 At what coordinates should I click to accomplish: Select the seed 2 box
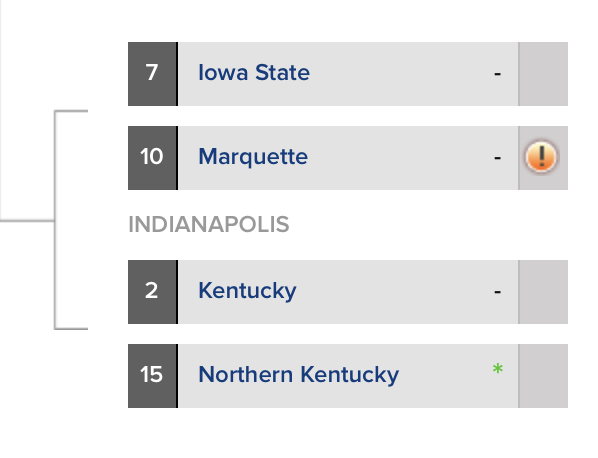tap(153, 292)
